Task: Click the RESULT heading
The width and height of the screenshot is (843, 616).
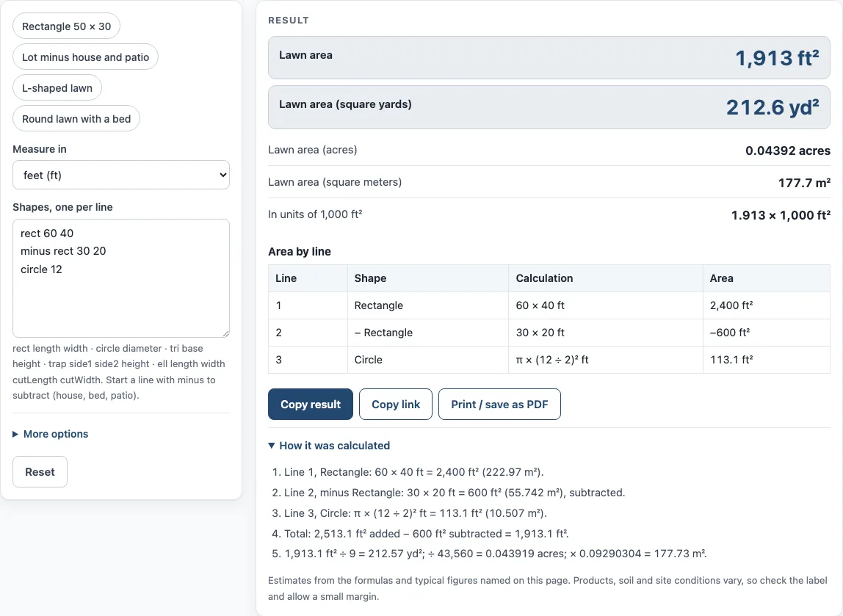Action: pos(288,21)
